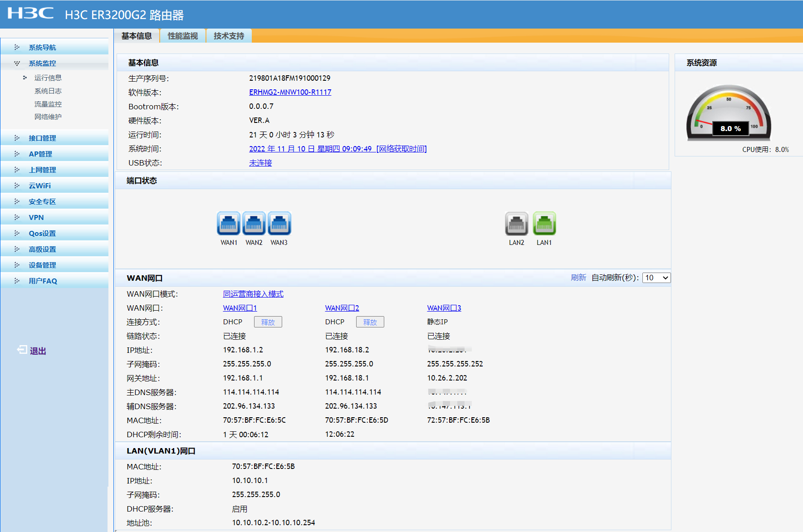
Task: Click the ERHMG2-MNW100-R1117 software version link
Action: click(290, 92)
